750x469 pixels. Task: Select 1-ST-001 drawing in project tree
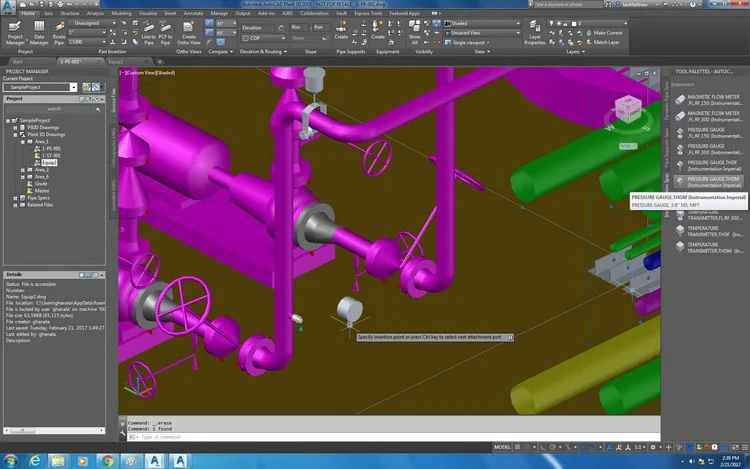51,155
